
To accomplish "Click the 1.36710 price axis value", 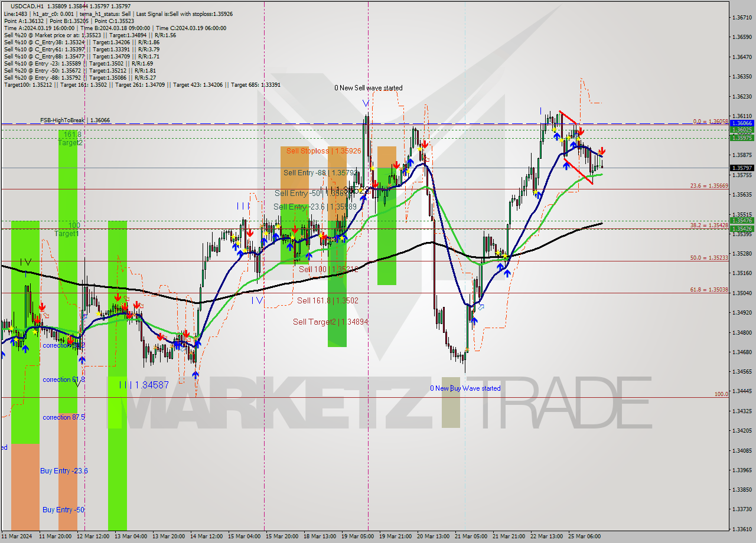I will (x=742, y=18).
